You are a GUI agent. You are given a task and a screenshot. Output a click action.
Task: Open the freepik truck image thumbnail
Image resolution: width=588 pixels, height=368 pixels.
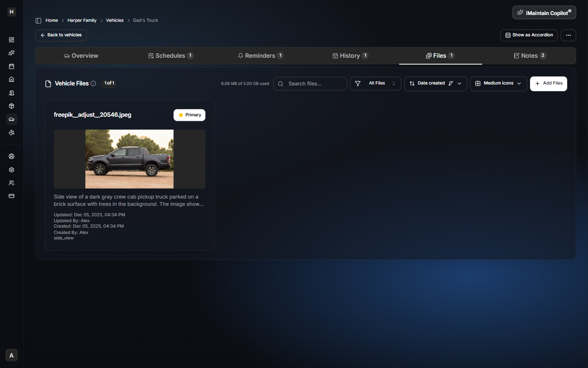pyautogui.click(x=129, y=159)
